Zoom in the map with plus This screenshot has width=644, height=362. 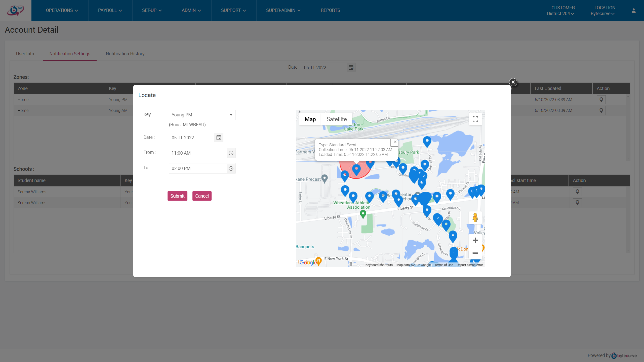[x=475, y=240]
